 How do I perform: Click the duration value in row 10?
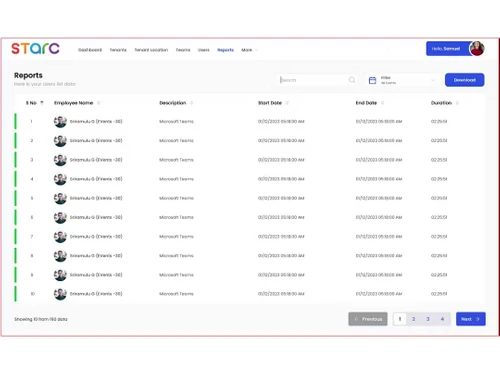[439, 294]
